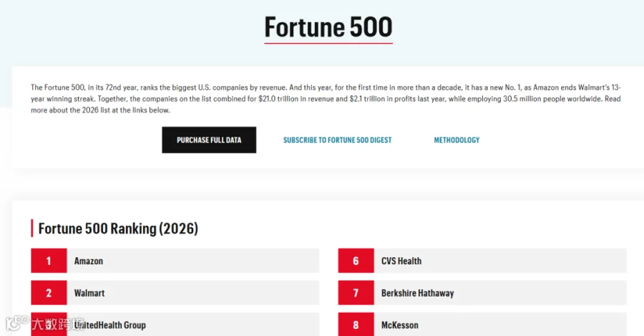Click the red rank 2 badge
Screen dimensions: 644x336
[x=49, y=293]
